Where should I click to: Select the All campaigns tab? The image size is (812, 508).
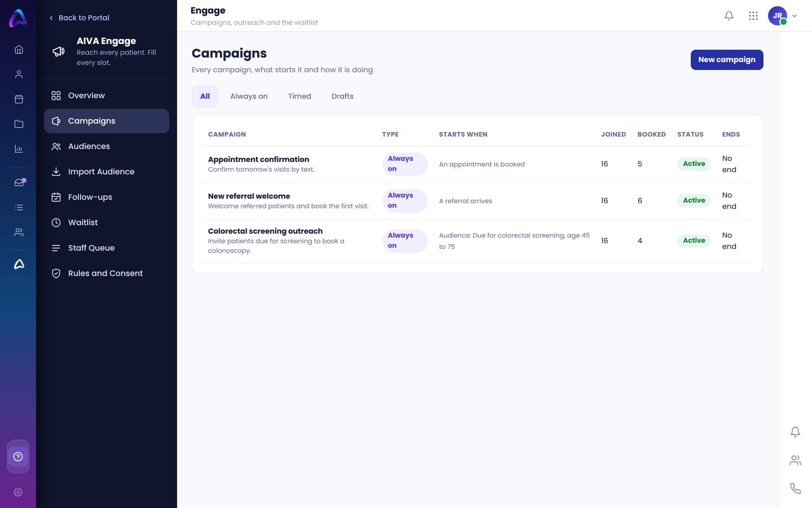pos(205,97)
